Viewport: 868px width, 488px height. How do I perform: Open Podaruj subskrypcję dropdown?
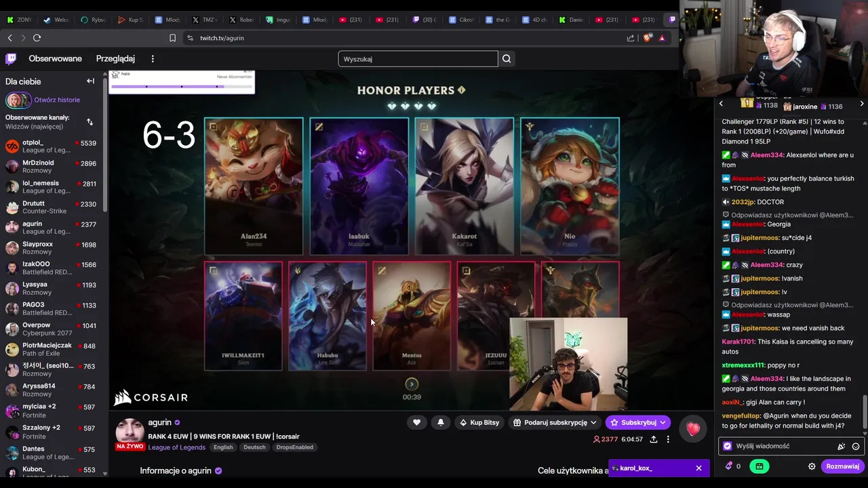[x=555, y=422]
